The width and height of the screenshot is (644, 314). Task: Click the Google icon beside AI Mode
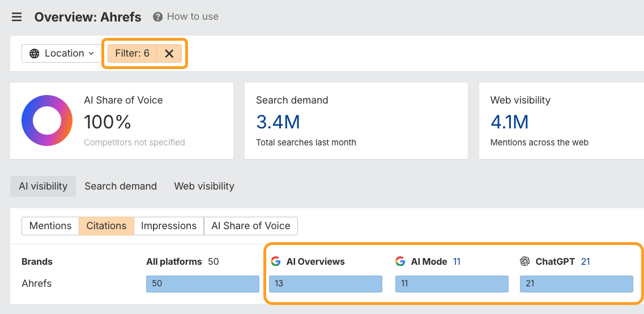point(400,261)
